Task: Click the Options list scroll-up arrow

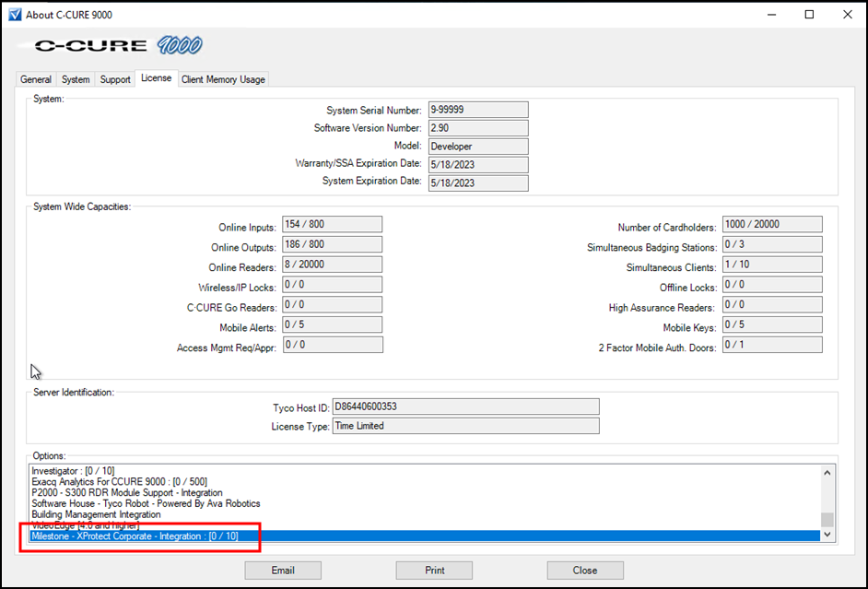Action: coord(827,473)
